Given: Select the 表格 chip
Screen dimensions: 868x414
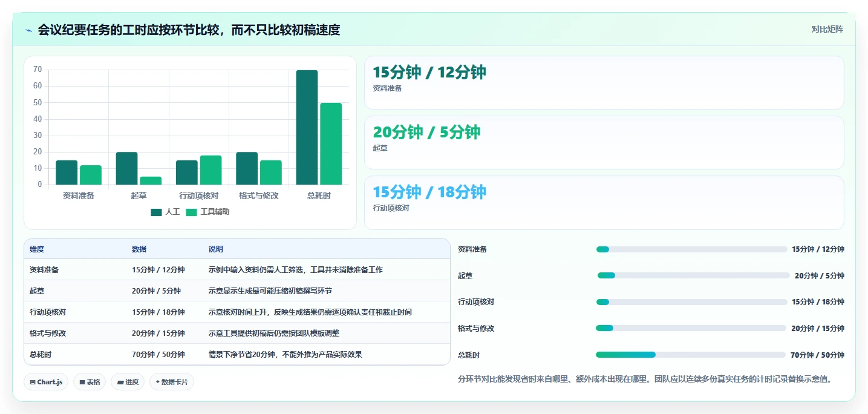Looking at the screenshot, I should (x=90, y=382).
